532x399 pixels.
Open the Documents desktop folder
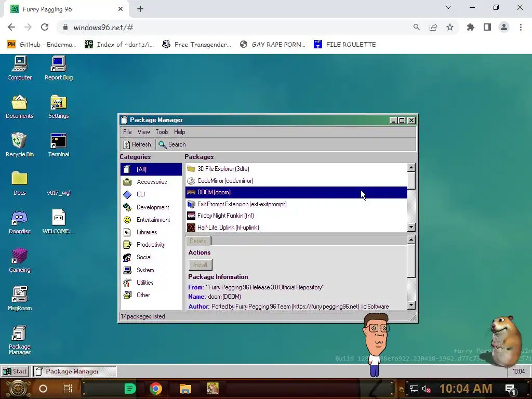pyautogui.click(x=20, y=107)
